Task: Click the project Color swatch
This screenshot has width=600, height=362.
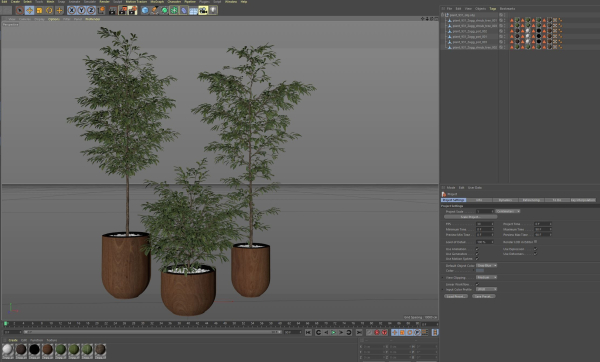Action: pyautogui.click(x=480, y=271)
